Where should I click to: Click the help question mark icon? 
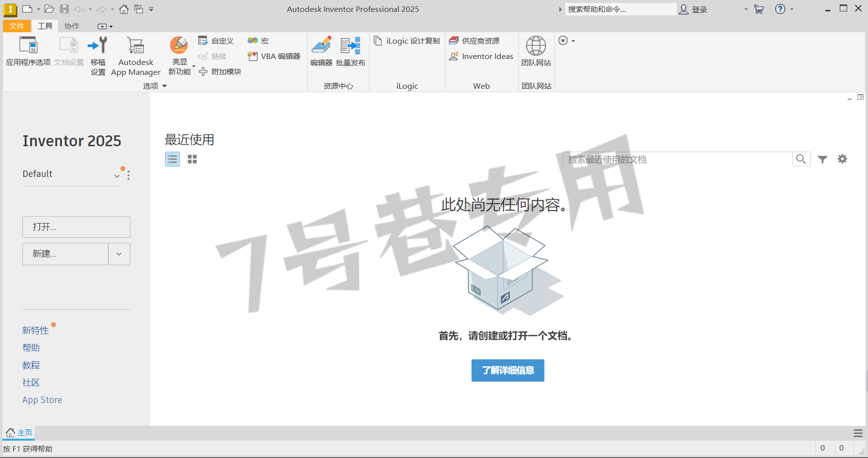click(x=780, y=9)
